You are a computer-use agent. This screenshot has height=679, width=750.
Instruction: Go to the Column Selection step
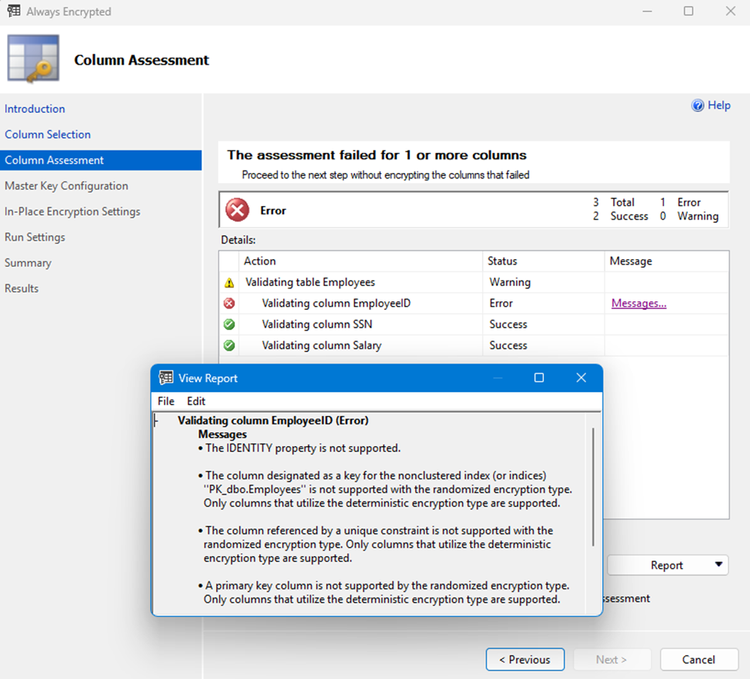[48, 134]
